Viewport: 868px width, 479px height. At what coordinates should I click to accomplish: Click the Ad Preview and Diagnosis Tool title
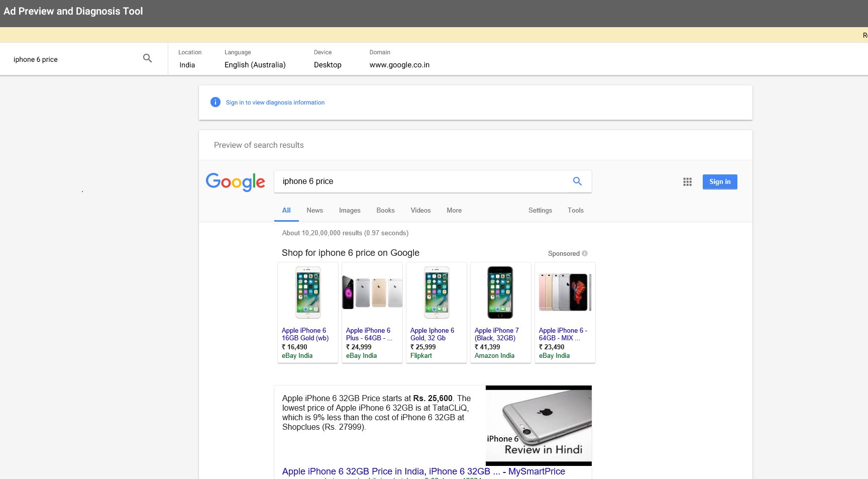73,11
